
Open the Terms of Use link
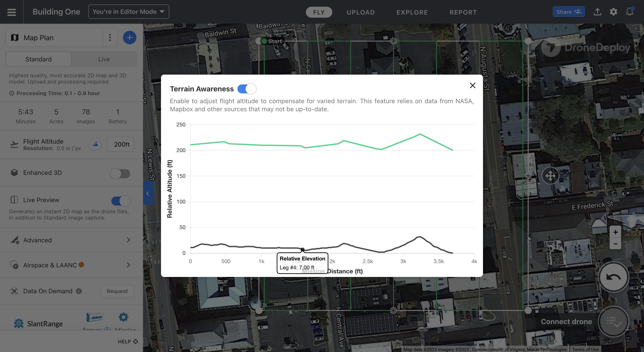click(x=585, y=350)
